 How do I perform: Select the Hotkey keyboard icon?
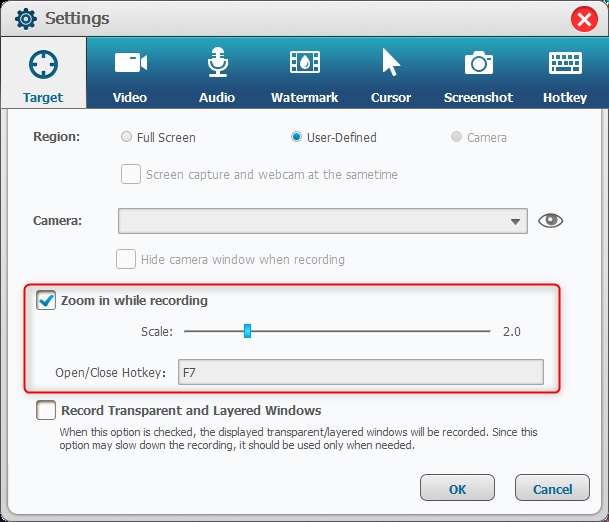pos(565,63)
